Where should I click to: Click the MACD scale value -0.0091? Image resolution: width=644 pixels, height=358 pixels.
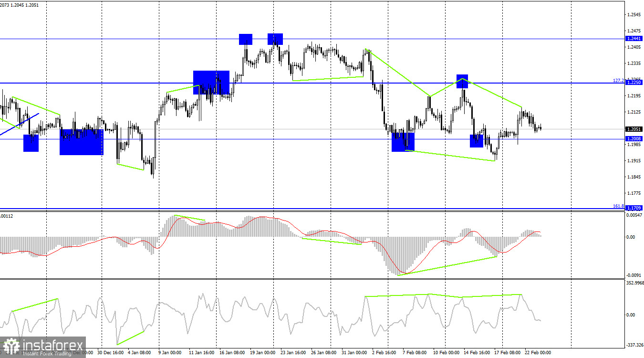click(634, 275)
